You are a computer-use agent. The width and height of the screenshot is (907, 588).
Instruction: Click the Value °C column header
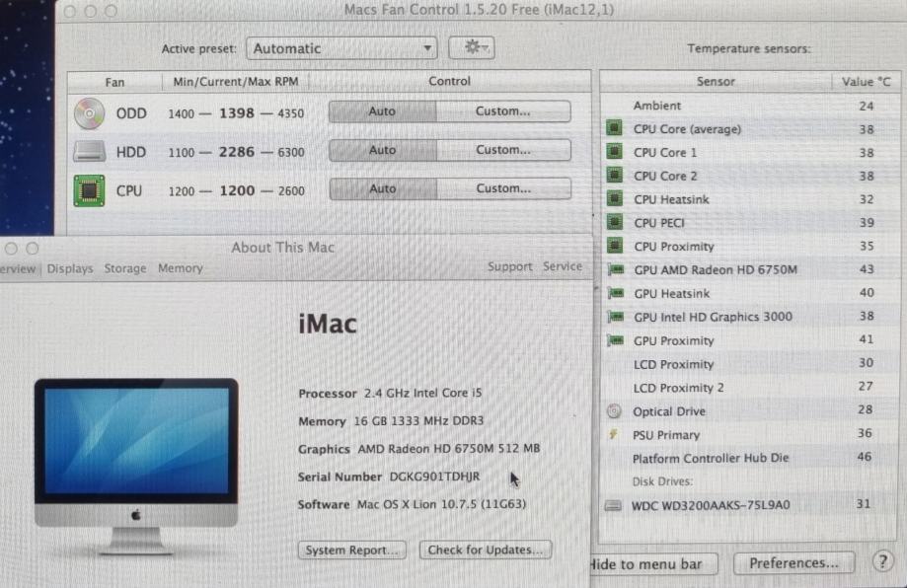[866, 82]
